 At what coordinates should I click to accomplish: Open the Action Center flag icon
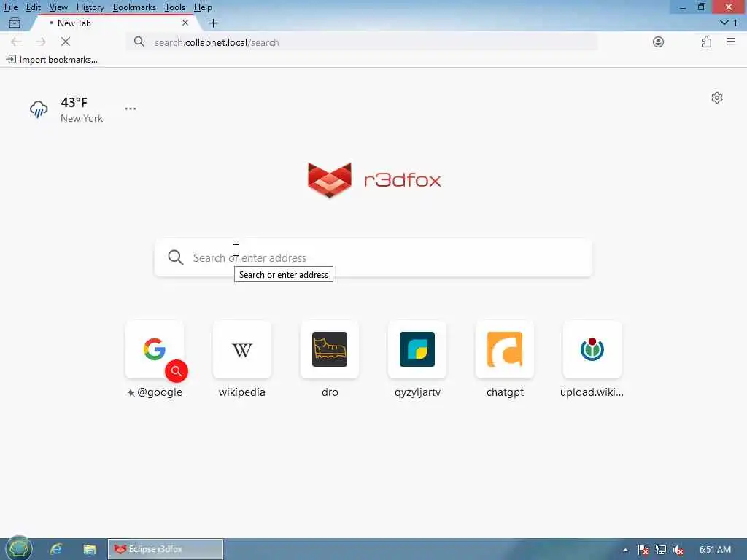click(x=643, y=550)
